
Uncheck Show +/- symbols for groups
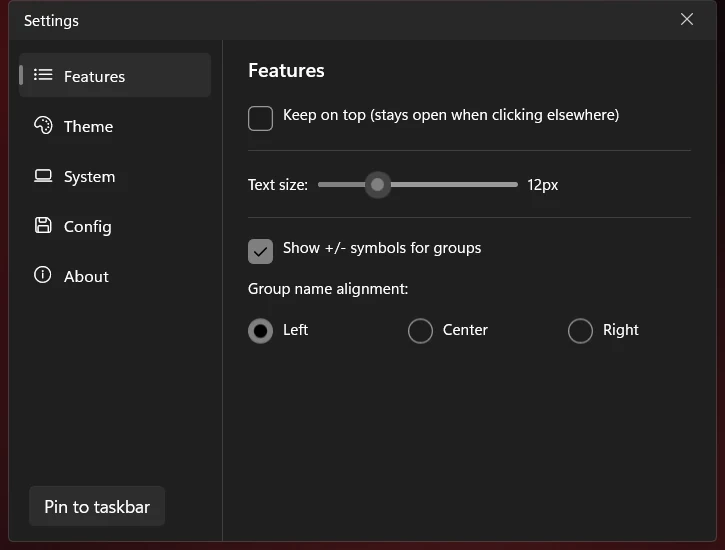pyautogui.click(x=260, y=251)
